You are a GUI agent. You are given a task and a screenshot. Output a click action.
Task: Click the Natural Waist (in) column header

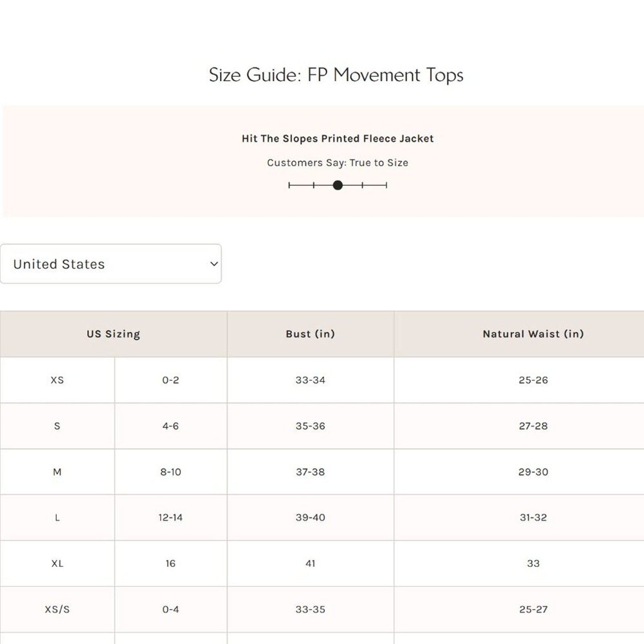point(533,334)
